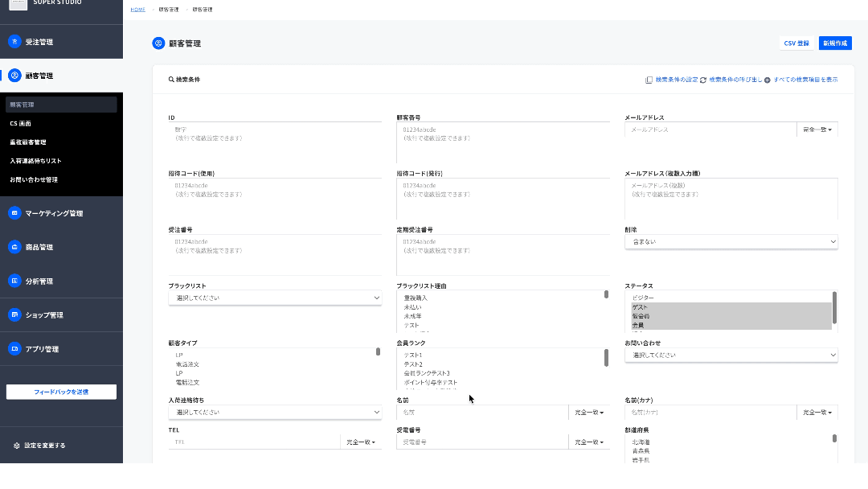Click the 新規作成 button
This screenshot has height=489, width=868.
pos(835,43)
